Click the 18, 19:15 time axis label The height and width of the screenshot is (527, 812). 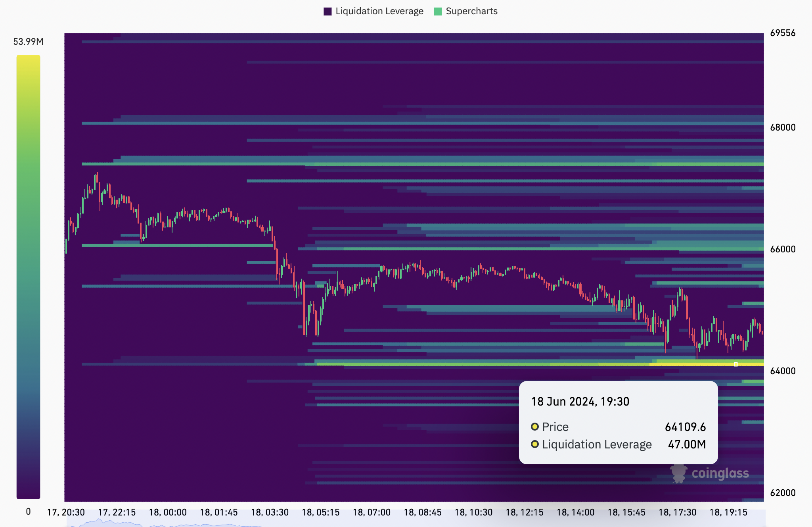coord(728,512)
